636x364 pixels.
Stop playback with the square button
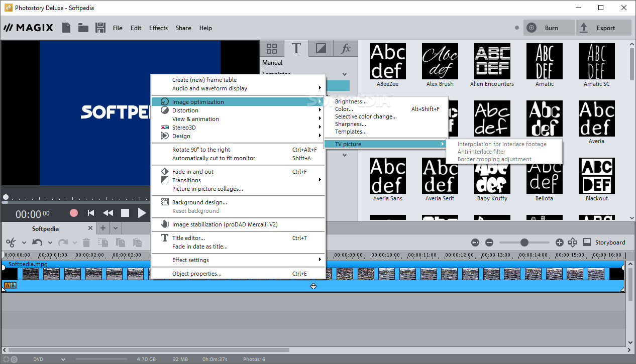pos(125,213)
